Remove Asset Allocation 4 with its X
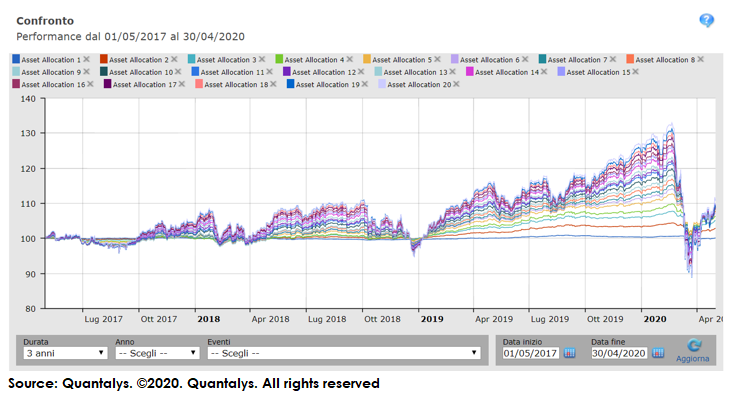This screenshot has width=730, height=396. [x=350, y=60]
